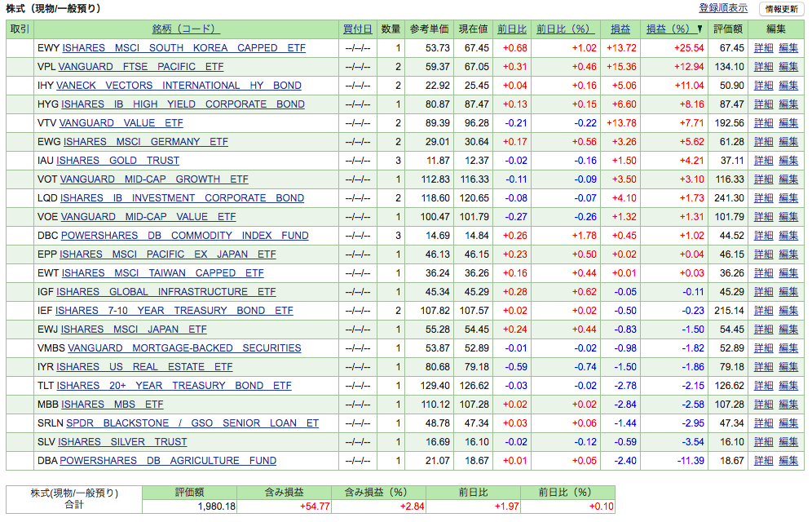Select DBA 損益(%) value -11.39
The height and width of the screenshot is (522, 812).
point(691,461)
